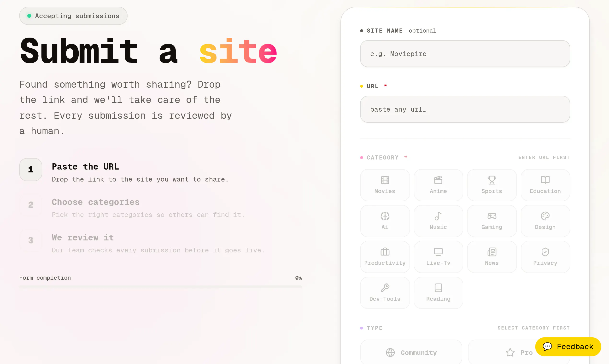Image resolution: width=609 pixels, height=364 pixels.
Task: Choose the Dev-Tools wrench icon
Action: pyautogui.click(x=385, y=288)
